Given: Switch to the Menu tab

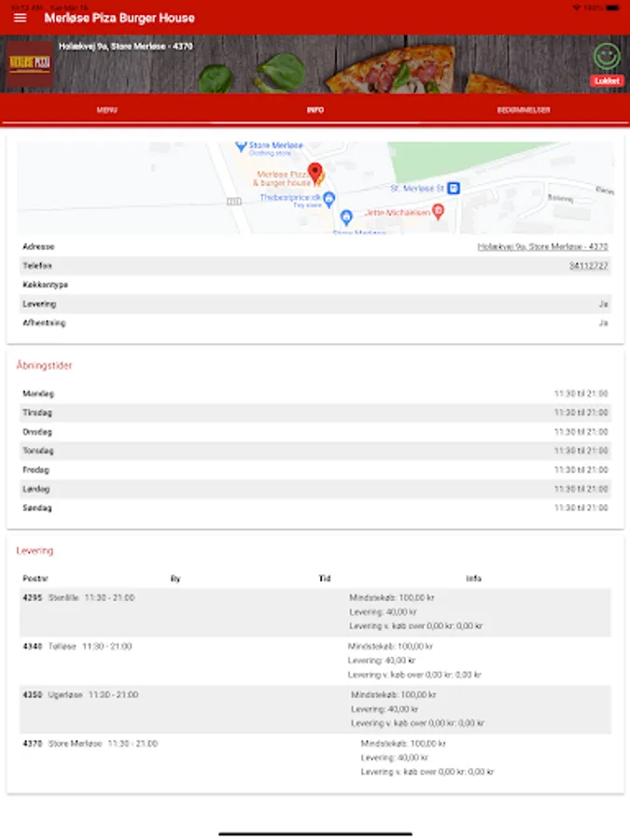Looking at the screenshot, I should click(106, 110).
